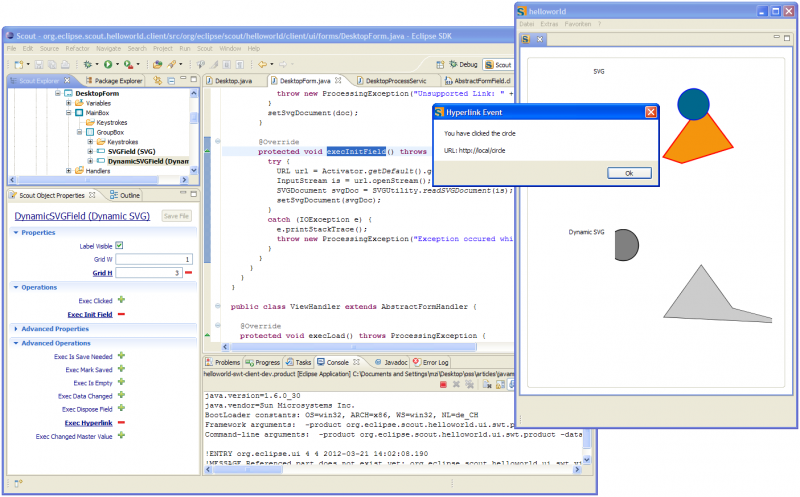This screenshot has height=497, width=800.
Task: Open DynamicSVGField (Dynamic SVG) title link
Action: click(x=82, y=216)
